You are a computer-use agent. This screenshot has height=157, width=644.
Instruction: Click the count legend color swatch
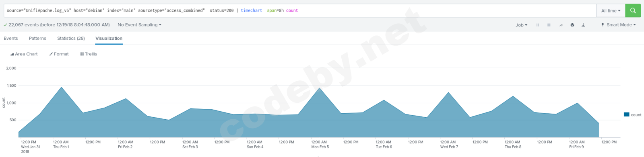coord(626,114)
